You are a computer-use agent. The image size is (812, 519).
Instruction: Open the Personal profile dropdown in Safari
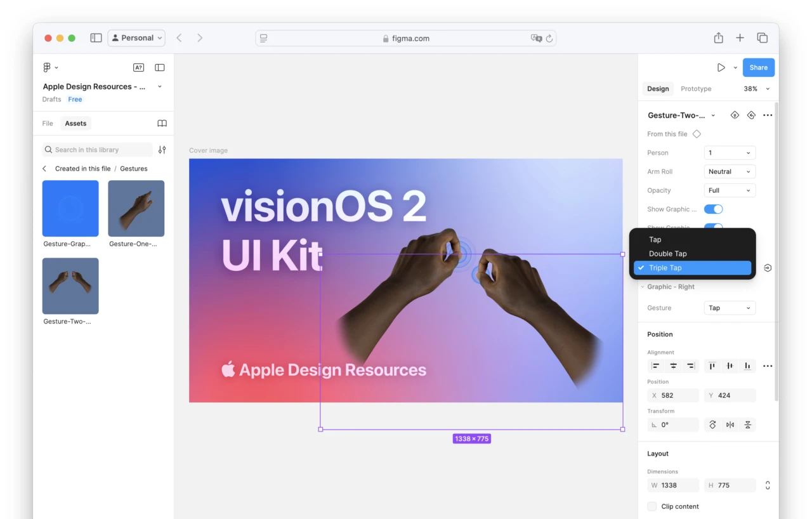click(x=136, y=38)
